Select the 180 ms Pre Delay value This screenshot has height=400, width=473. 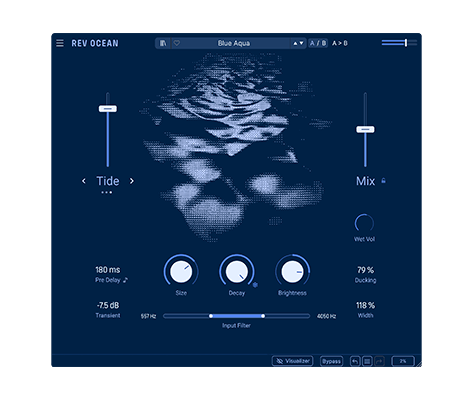tap(108, 270)
